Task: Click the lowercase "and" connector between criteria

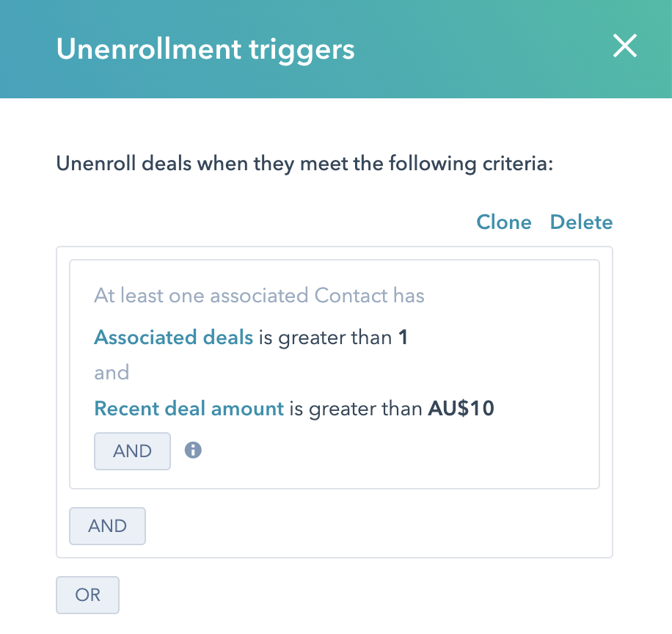Action: [x=112, y=373]
